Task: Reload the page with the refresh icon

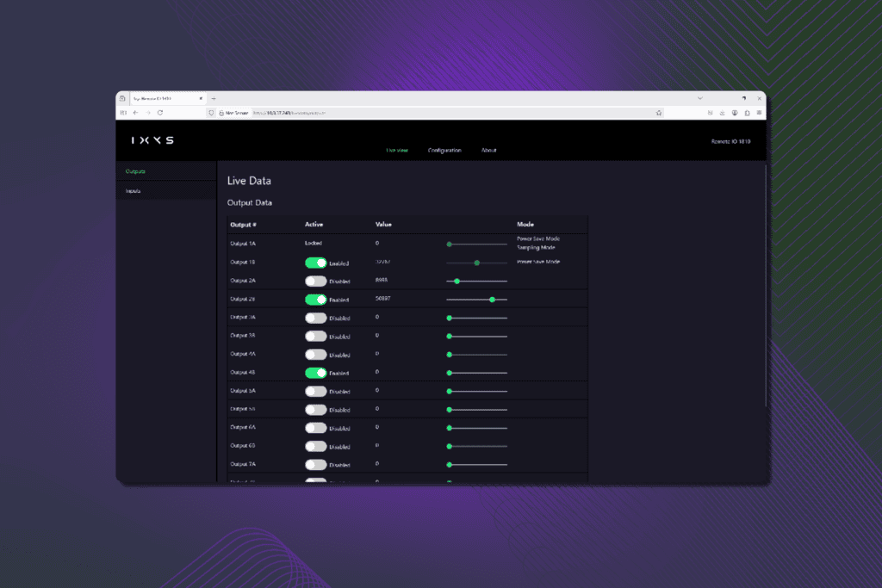Action: [160, 113]
